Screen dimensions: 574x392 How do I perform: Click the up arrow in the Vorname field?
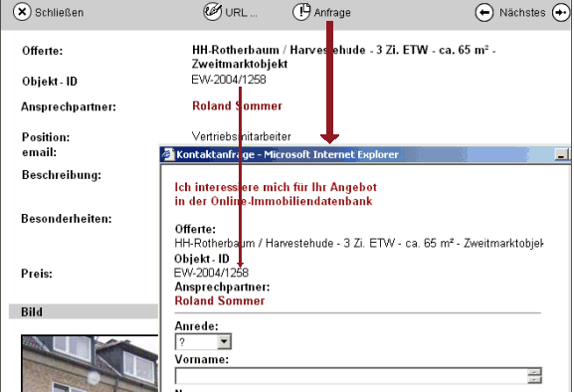(x=534, y=372)
